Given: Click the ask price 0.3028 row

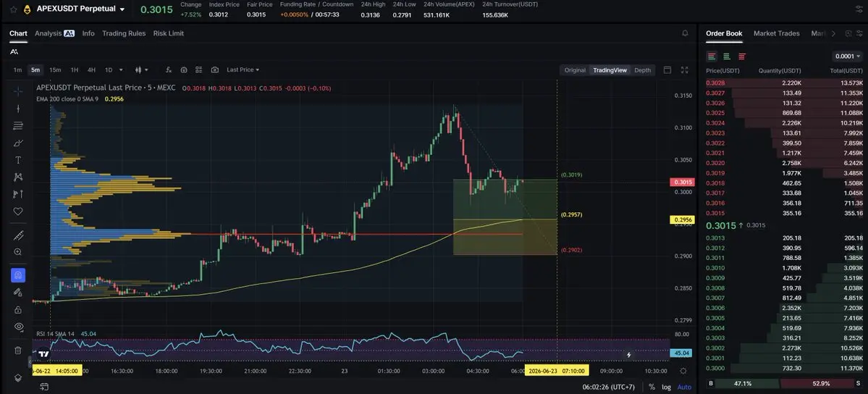Looking at the screenshot, I should tap(785, 83).
